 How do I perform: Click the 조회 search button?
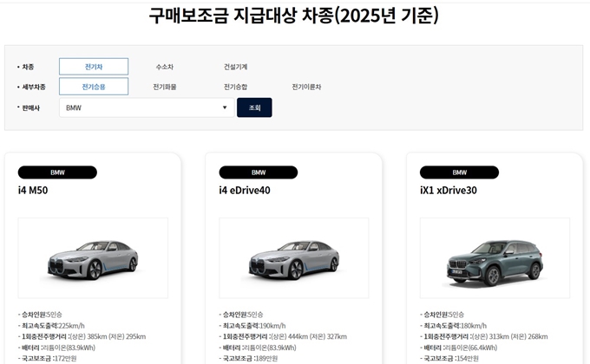[254, 107]
